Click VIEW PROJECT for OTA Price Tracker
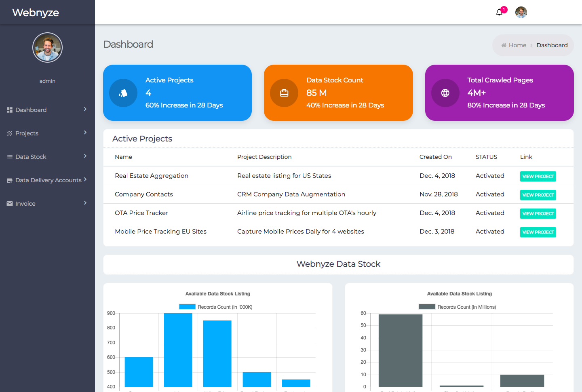582x392 pixels. pos(538,213)
